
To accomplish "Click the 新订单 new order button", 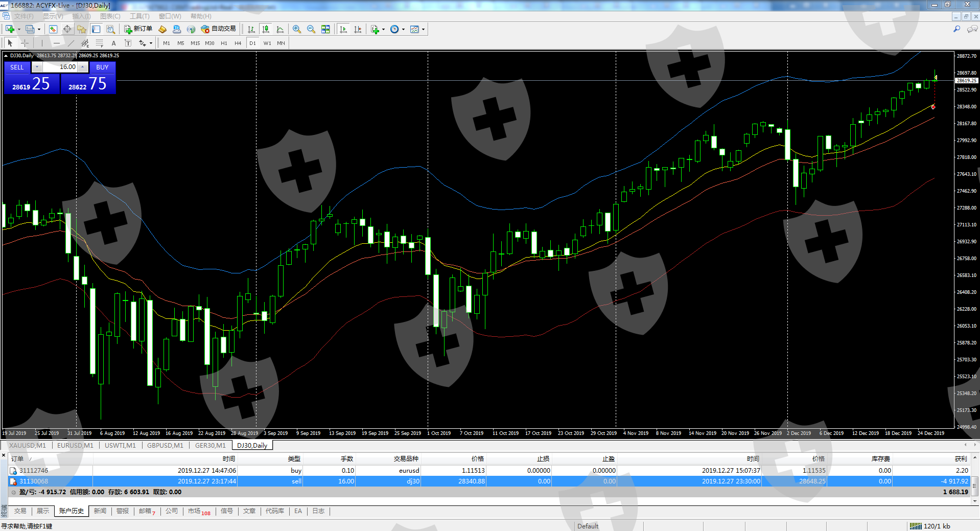I will click(138, 29).
